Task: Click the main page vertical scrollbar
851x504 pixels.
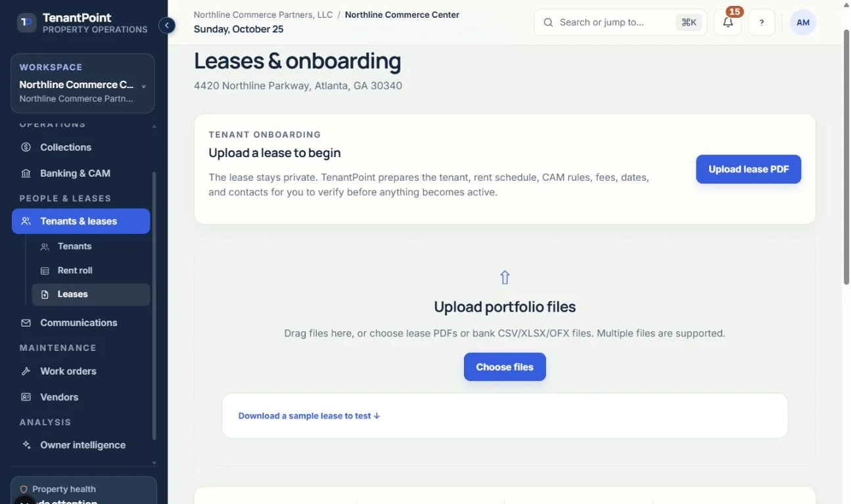Action: coord(846,158)
